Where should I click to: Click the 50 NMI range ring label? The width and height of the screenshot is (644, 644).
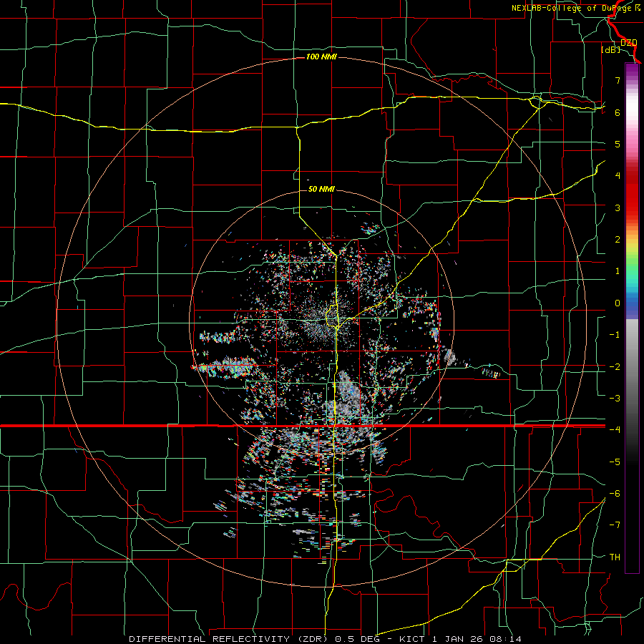point(321,189)
